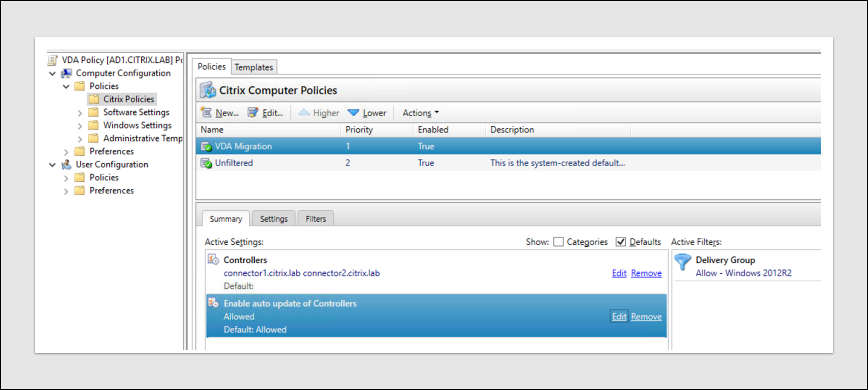This screenshot has height=390, width=868.
Task: Expand the Administrative Templates node
Action: 80,139
